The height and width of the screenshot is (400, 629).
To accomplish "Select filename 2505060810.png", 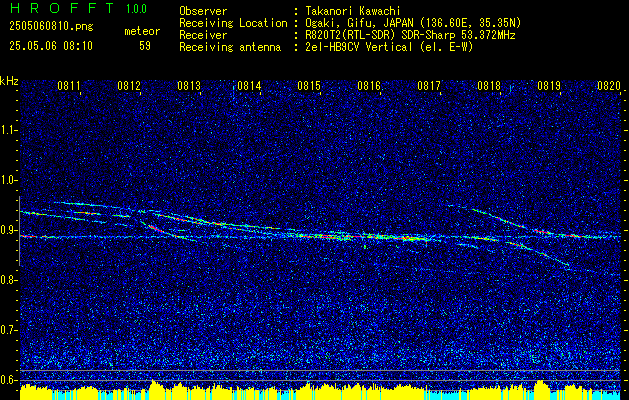I will 51,26.
